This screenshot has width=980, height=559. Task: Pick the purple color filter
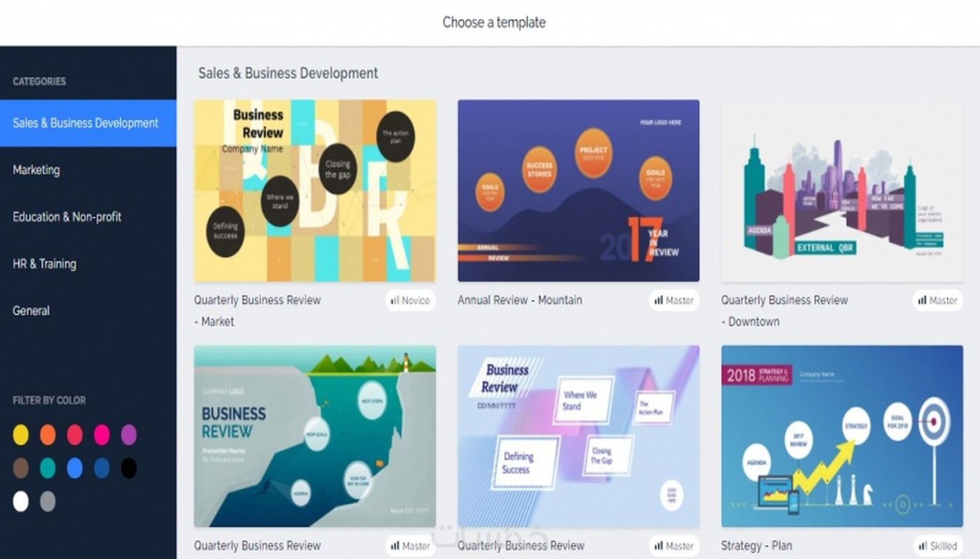(x=129, y=435)
